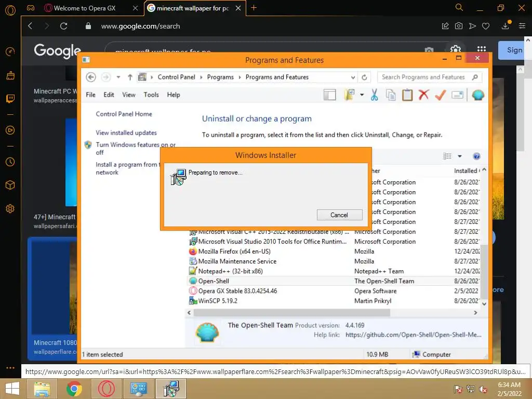Click Paste clipboard toolbar icon
This screenshot has width=532, height=399.
pos(407,95)
